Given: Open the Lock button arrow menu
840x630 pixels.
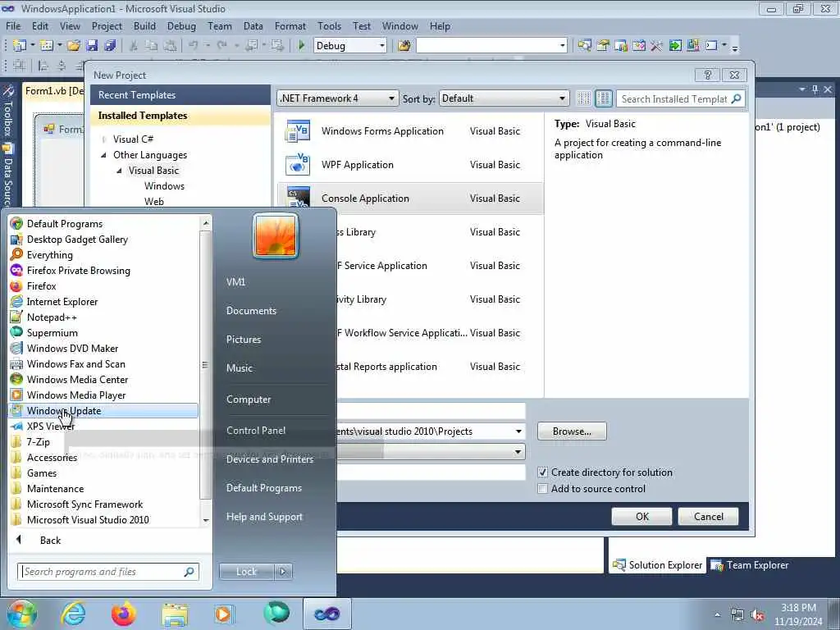Looking at the screenshot, I should (x=283, y=572).
